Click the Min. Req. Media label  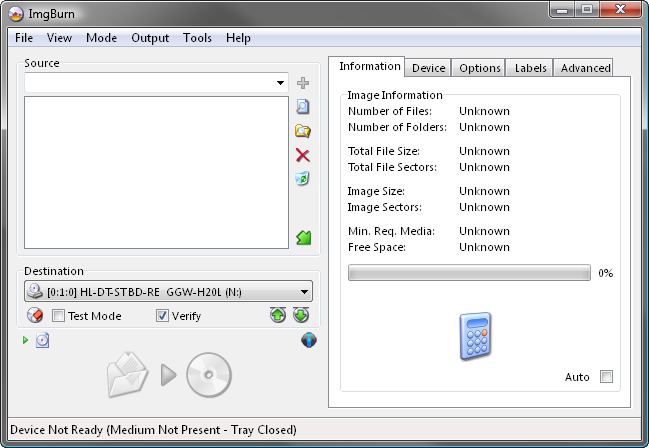(391, 231)
